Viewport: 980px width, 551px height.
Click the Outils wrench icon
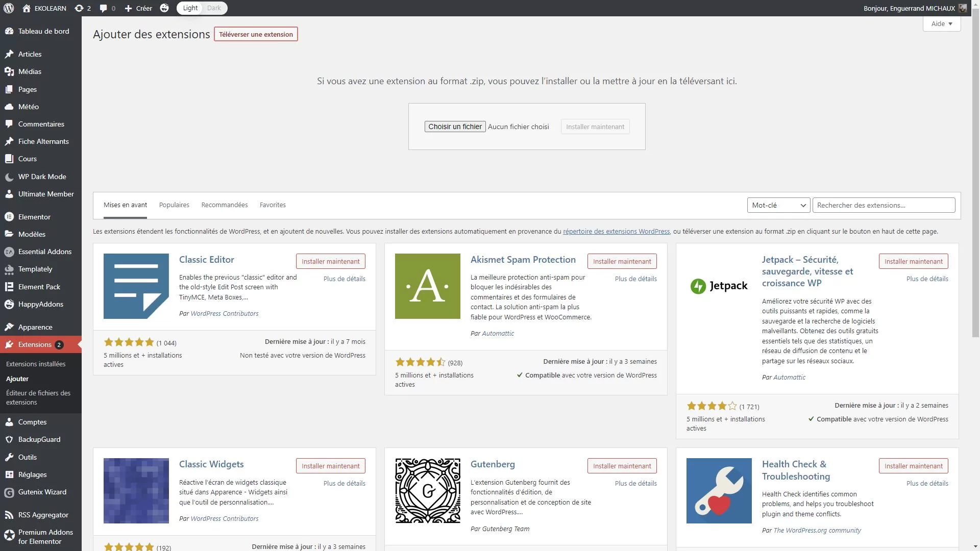(9, 457)
